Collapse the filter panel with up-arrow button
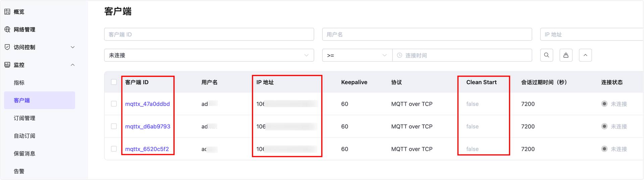This screenshot has width=644, height=180. click(585, 55)
